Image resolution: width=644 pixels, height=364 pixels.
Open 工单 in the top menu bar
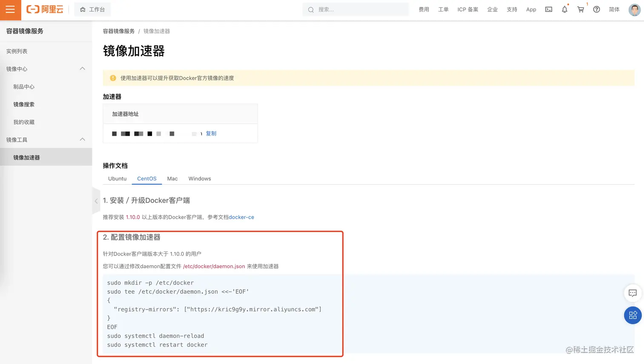coord(443,9)
